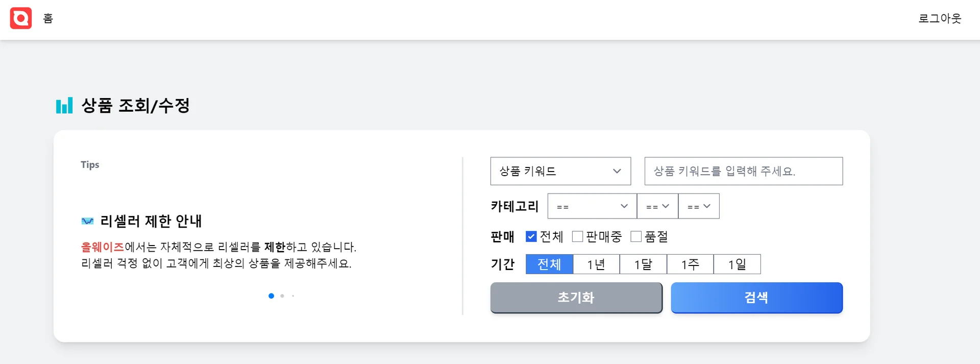
Task: Click the bar chart icon beside 상품 조회/수정
Action: click(64, 106)
